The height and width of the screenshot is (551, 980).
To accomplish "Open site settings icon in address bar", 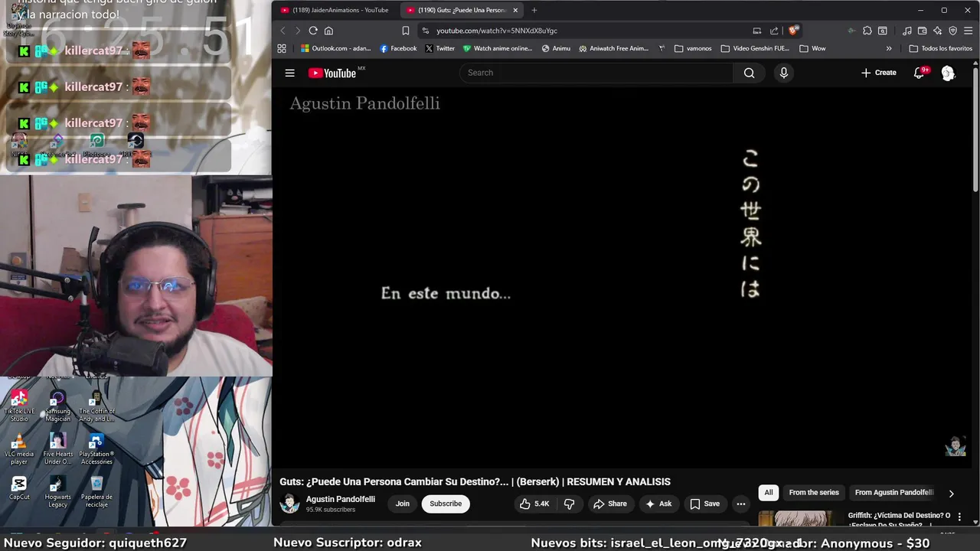I will click(426, 31).
